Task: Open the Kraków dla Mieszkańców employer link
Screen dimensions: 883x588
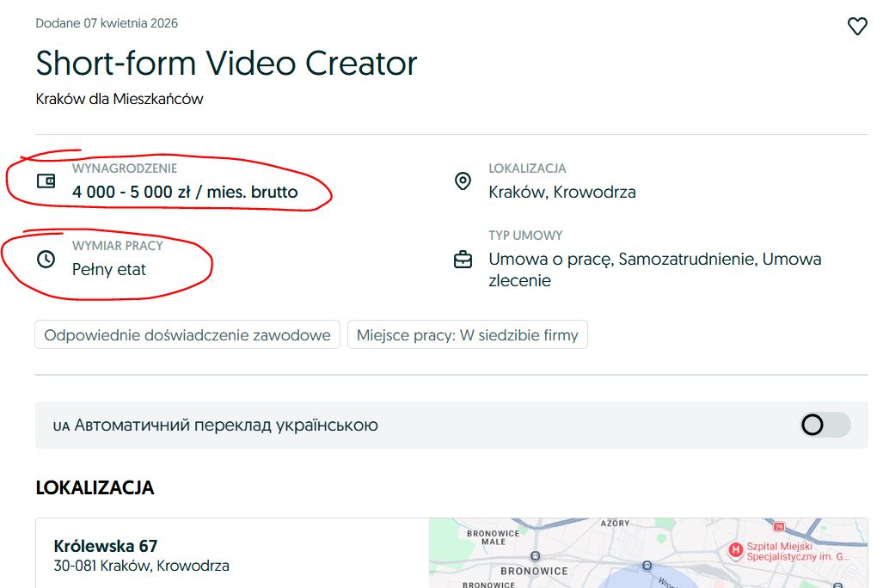Action: (x=120, y=99)
